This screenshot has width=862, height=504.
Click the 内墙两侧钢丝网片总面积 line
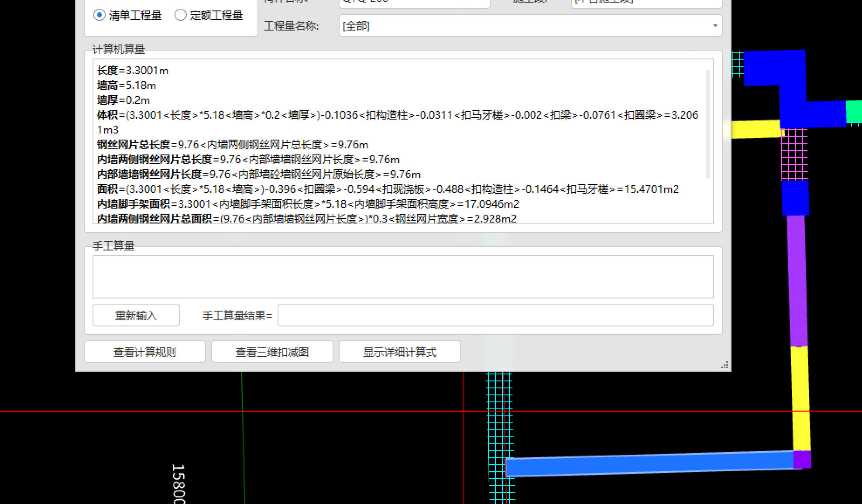pos(307,219)
